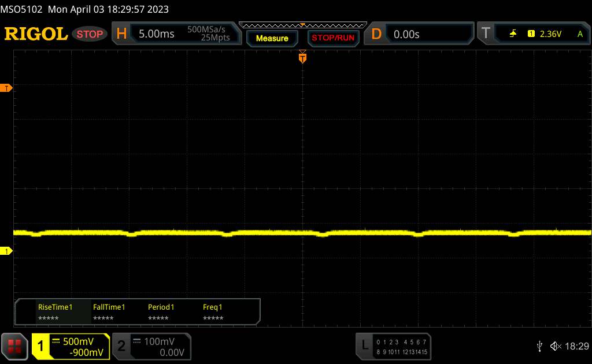Screen dimensions: 592x364
Task: Click the orange trigger position marker at top
Action: 302,57
